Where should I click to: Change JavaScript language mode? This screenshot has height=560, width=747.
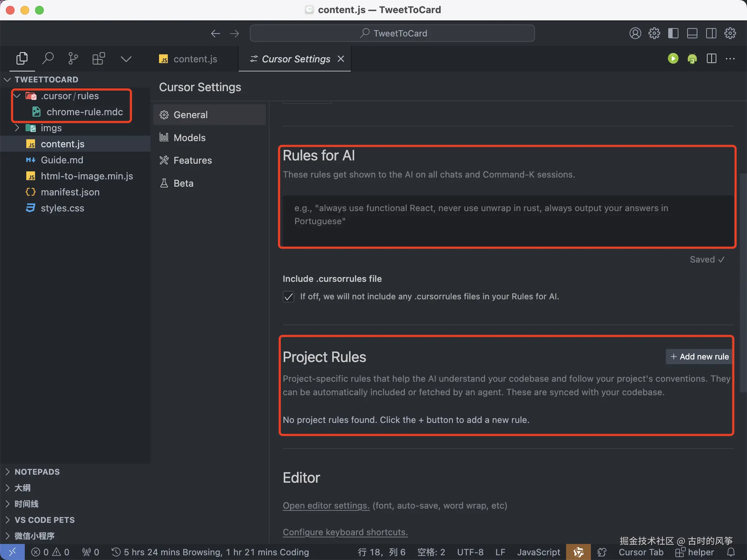pyautogui.click(x=538, y=552)
